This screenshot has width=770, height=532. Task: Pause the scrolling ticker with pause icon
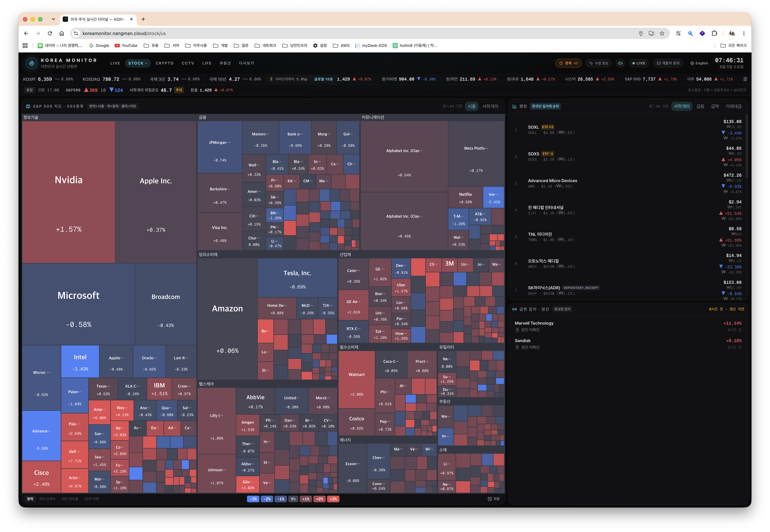click(x=745, y=79)
